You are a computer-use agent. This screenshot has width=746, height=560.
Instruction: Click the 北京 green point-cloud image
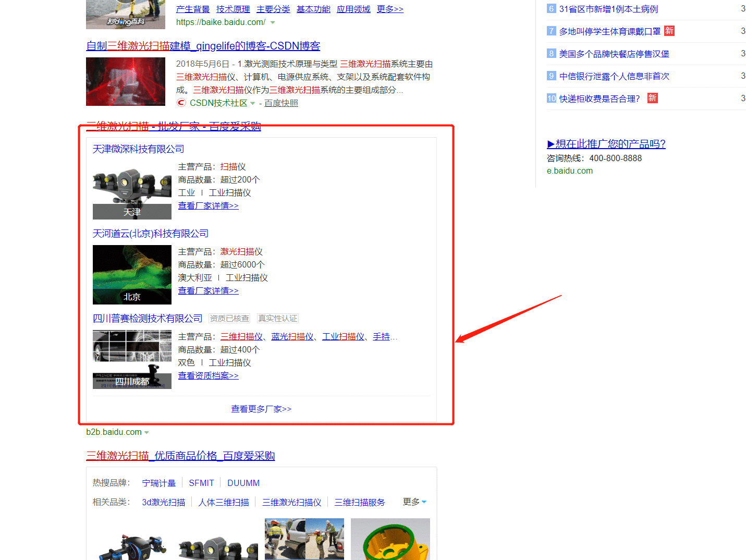132,275
